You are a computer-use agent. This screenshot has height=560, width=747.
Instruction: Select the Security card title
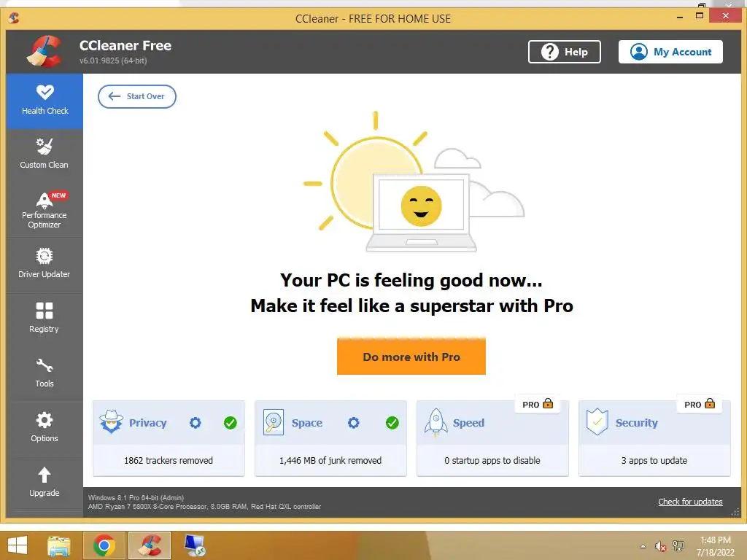tap(636, 423)
